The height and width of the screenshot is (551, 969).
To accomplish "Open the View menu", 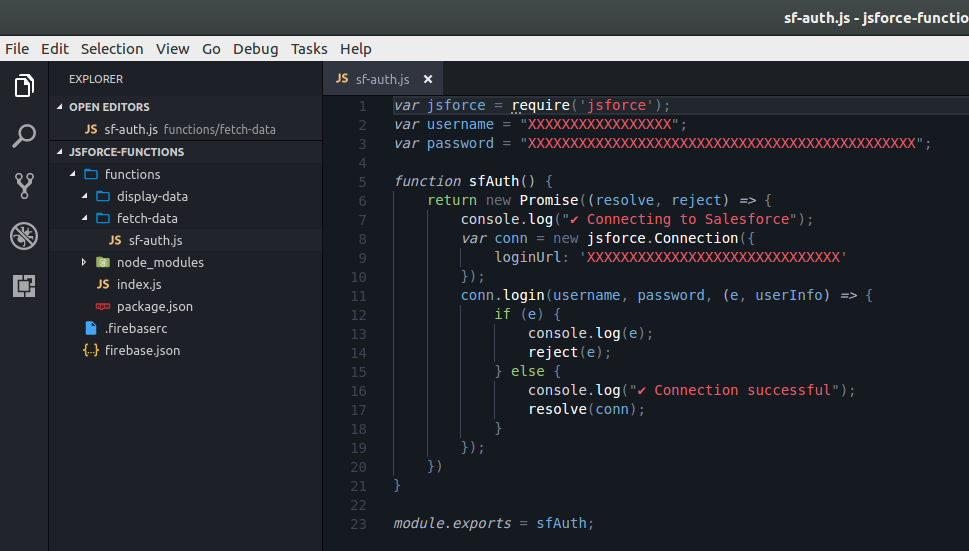I will click(172, 49).
